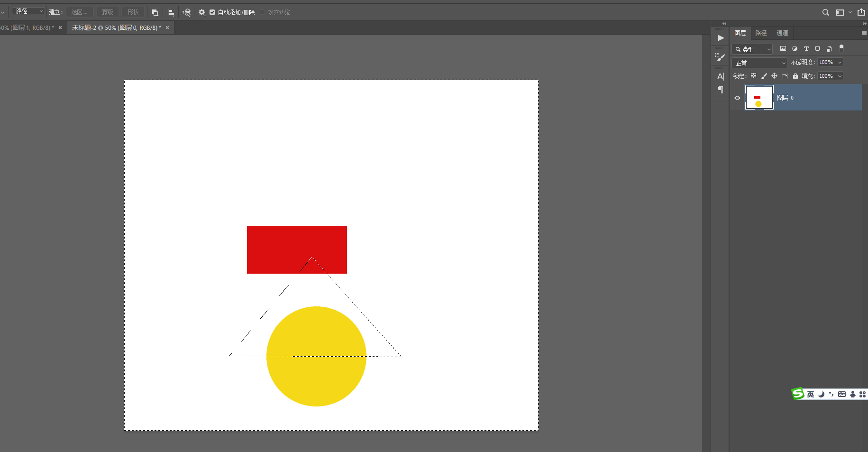Open the path arrangement icon
Screen dimensions: 868x452
pos(186,12)
